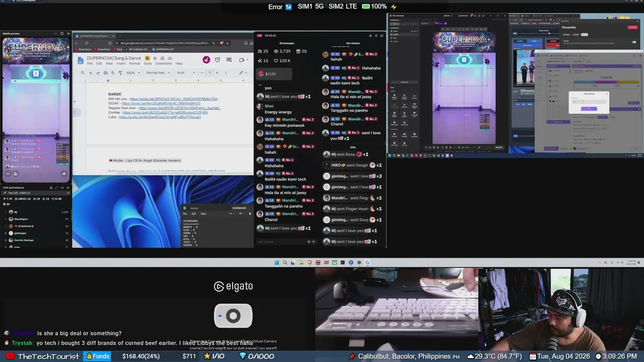The image size is (644, 362).
Task: Open the Brave browser taskbar icon
Action: 309,262
